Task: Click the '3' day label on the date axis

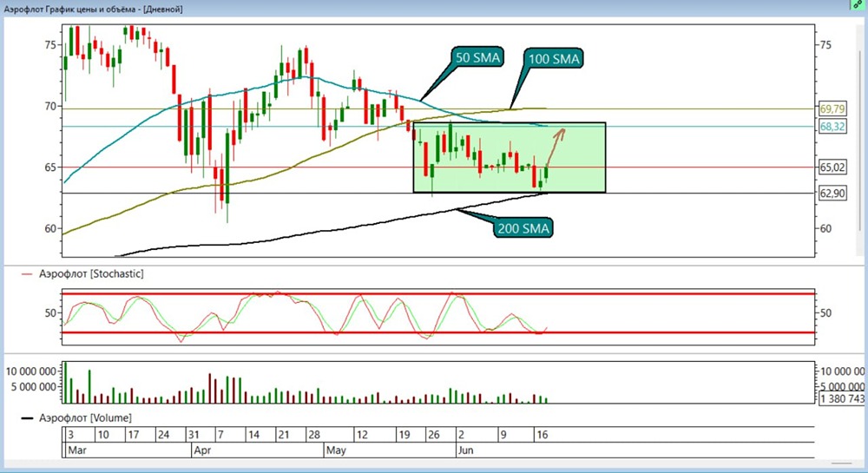Action: [70, 435]
